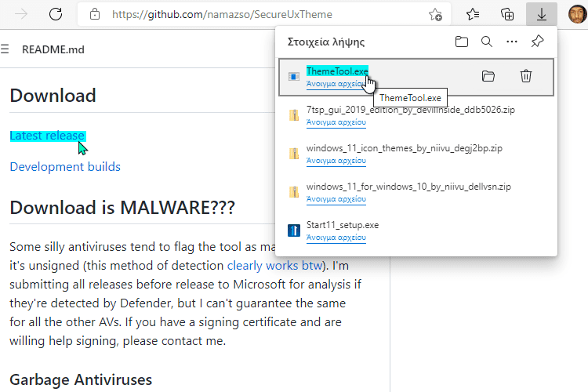Open file link under ThemeTool.exe
The width and height of the screenshot is (588, 392).
[336, 84]
